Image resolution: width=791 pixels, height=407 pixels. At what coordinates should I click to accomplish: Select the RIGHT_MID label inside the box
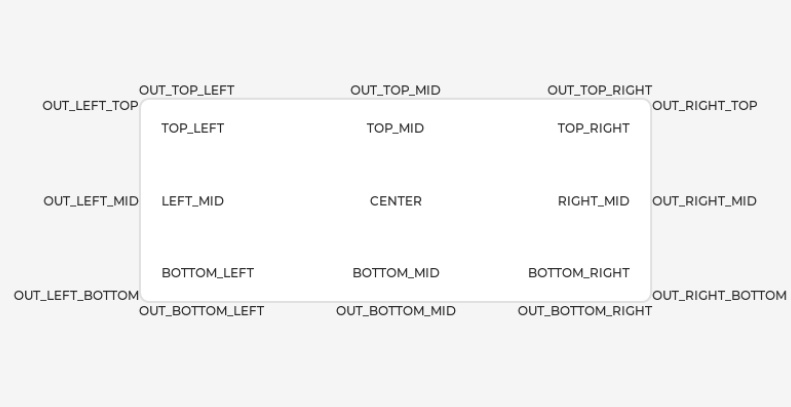[594, 201]
